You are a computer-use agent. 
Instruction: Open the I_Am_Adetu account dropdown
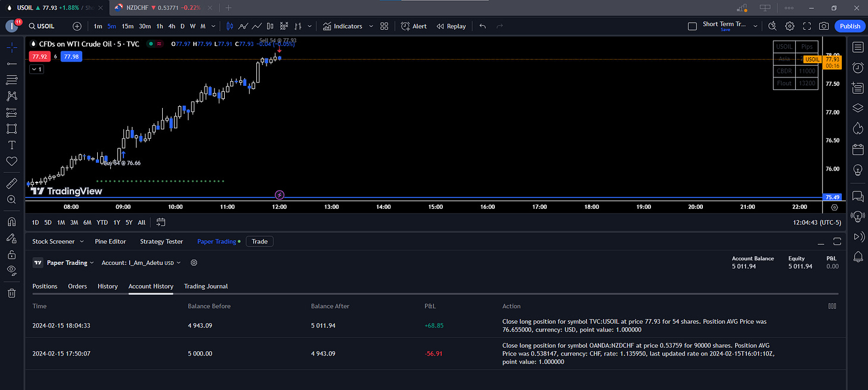[x=142, y=262]
